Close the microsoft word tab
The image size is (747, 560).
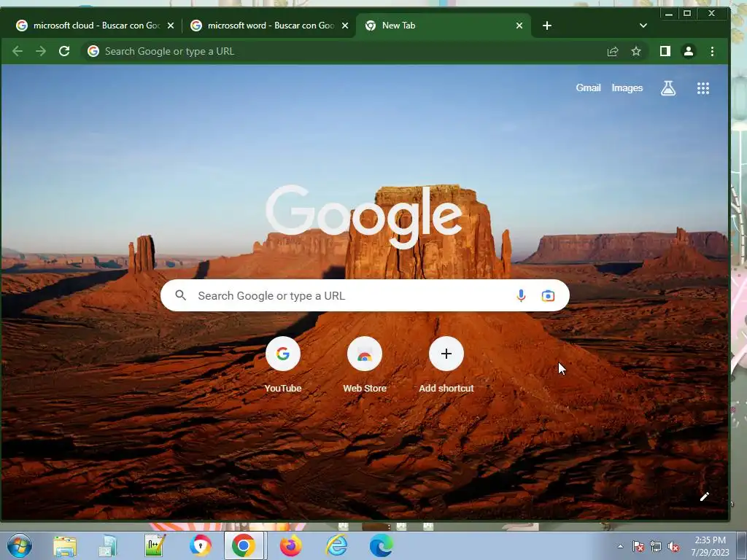pos(345,26)
